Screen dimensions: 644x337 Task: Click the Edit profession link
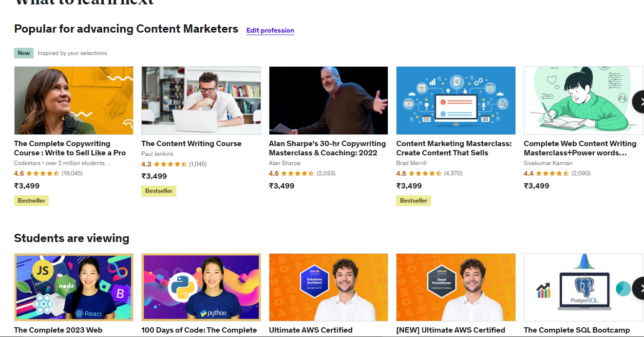coord(270,30)
